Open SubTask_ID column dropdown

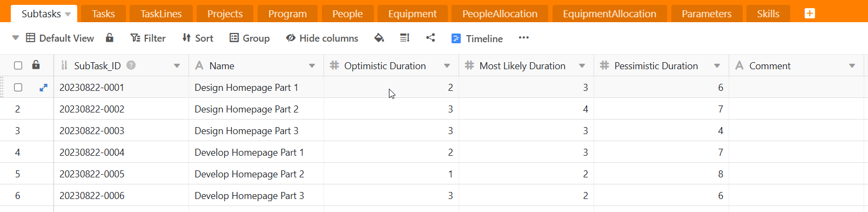coord(177,66)
